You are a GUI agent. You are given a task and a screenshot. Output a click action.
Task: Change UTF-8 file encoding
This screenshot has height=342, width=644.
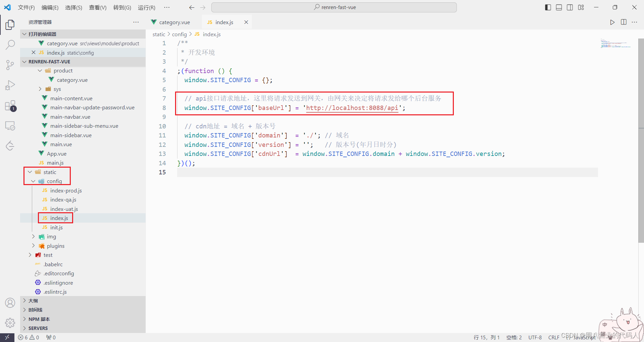pos(535,337)
